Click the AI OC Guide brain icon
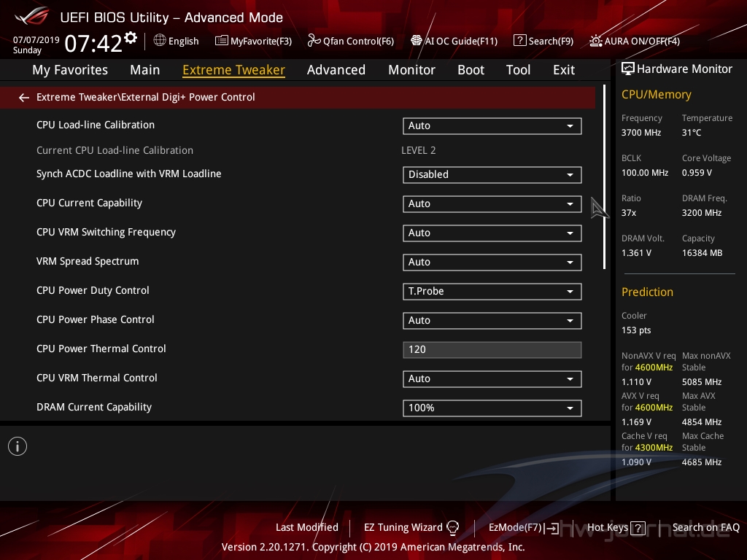This screenshot has width=747, height=560. tap(417, 41)
